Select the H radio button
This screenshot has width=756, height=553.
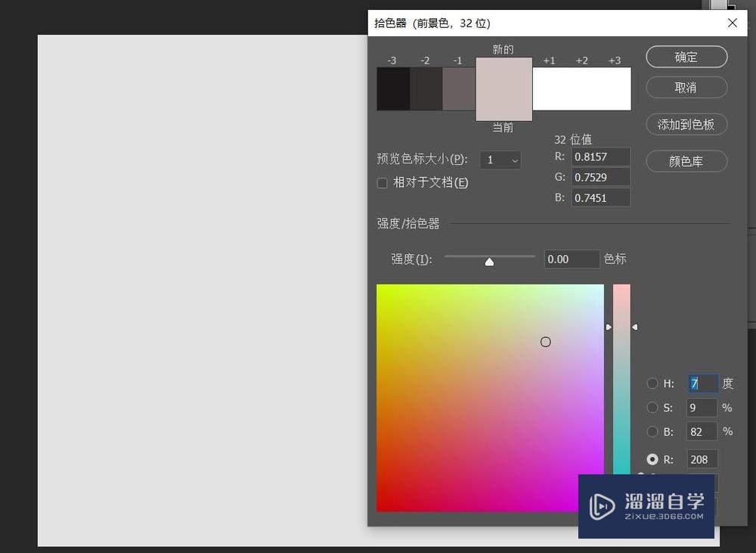pos(652,384)
